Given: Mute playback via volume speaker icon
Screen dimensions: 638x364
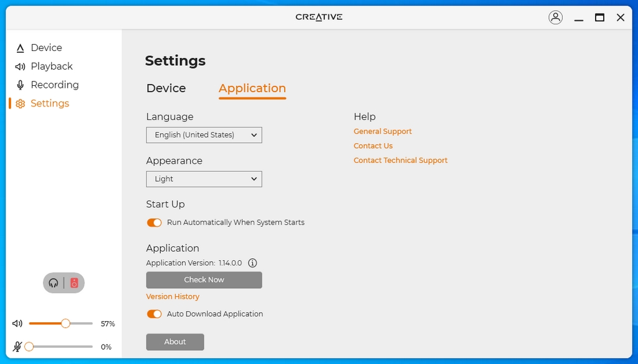Looking at the screenshot, I should [x=17, y=324].
